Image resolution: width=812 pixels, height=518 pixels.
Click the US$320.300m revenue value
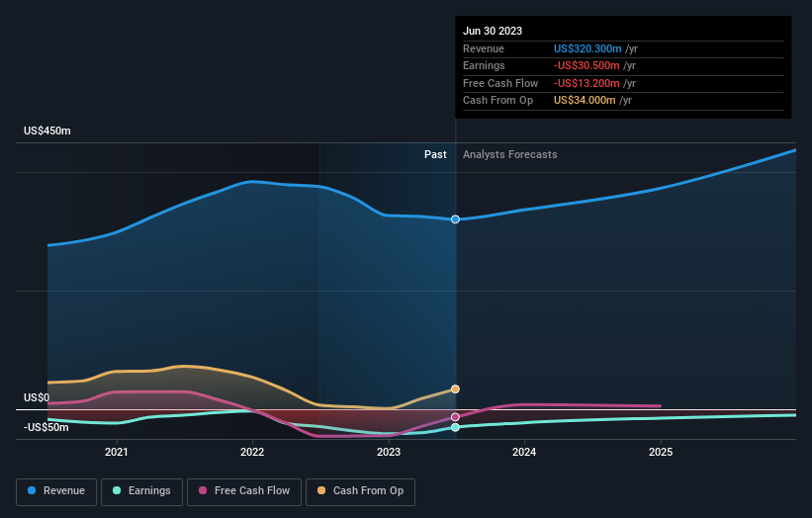point(587,48)
